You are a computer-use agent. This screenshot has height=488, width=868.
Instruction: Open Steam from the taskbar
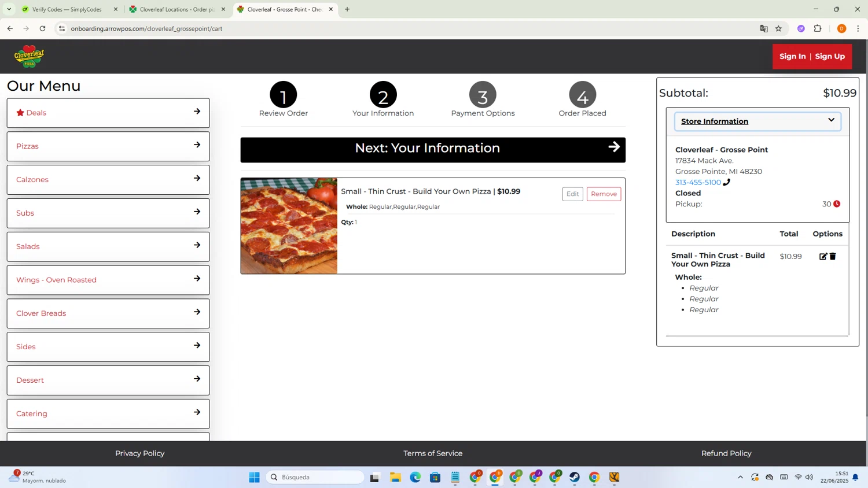tap(575, 477)
